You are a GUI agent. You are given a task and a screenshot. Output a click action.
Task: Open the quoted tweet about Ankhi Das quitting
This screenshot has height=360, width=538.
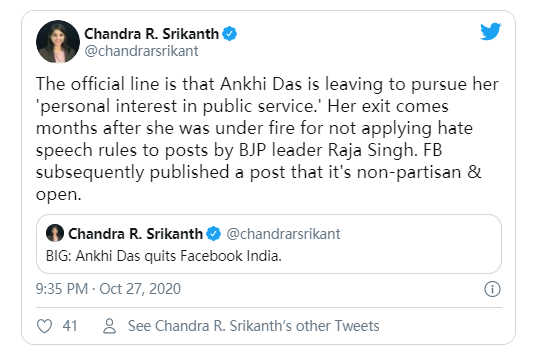pyautogui.click(x=269, y=244)
